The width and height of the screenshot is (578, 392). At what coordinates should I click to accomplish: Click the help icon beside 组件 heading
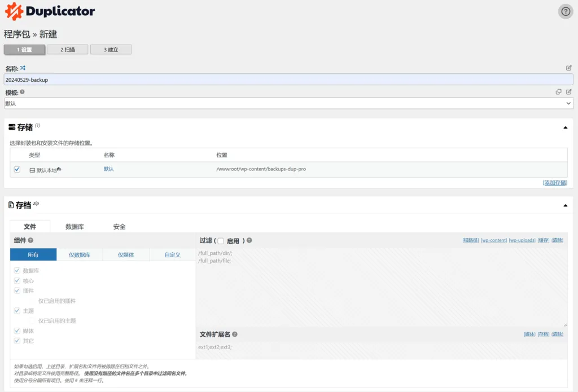(30, 240)
